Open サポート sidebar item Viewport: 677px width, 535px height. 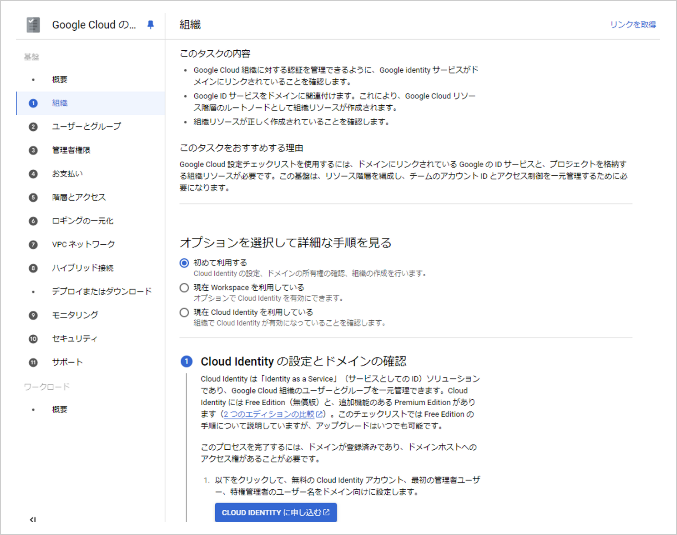click(67, 362)
